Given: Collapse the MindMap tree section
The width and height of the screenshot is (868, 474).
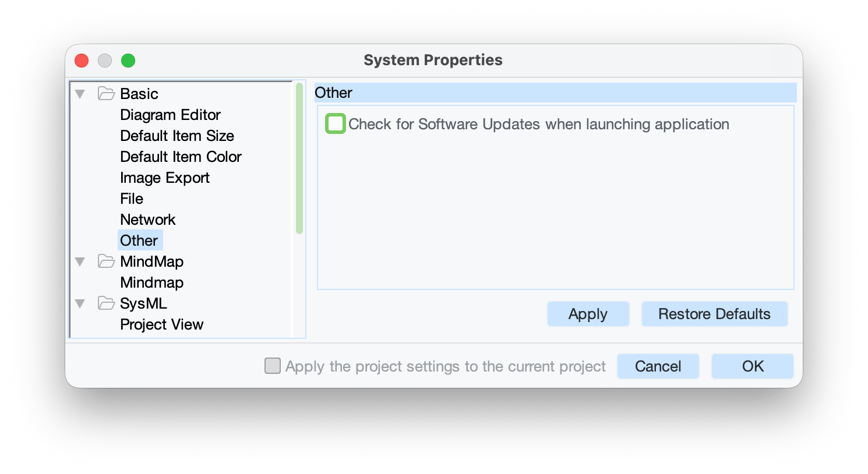Looking at the screenshot, I should tap(80, 261).
